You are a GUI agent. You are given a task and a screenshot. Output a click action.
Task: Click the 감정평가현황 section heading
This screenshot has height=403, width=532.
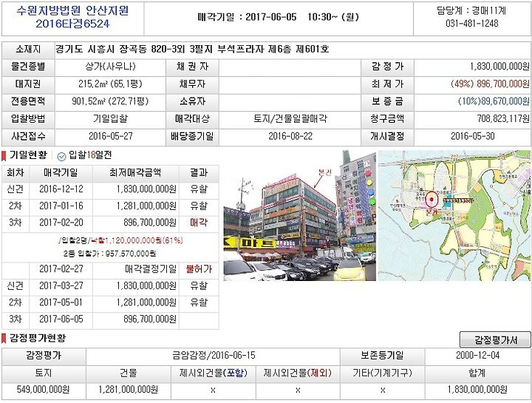coord(38,338)
